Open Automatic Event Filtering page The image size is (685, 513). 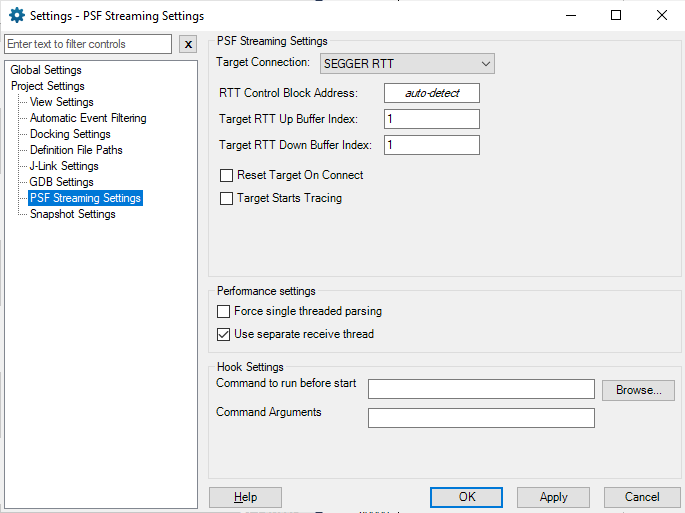(88, 118)
